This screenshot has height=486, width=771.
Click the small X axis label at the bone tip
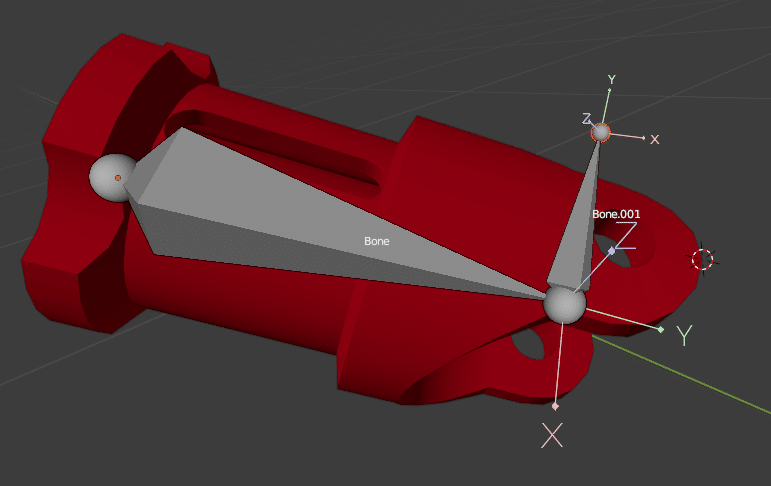[x=654, y=140]
